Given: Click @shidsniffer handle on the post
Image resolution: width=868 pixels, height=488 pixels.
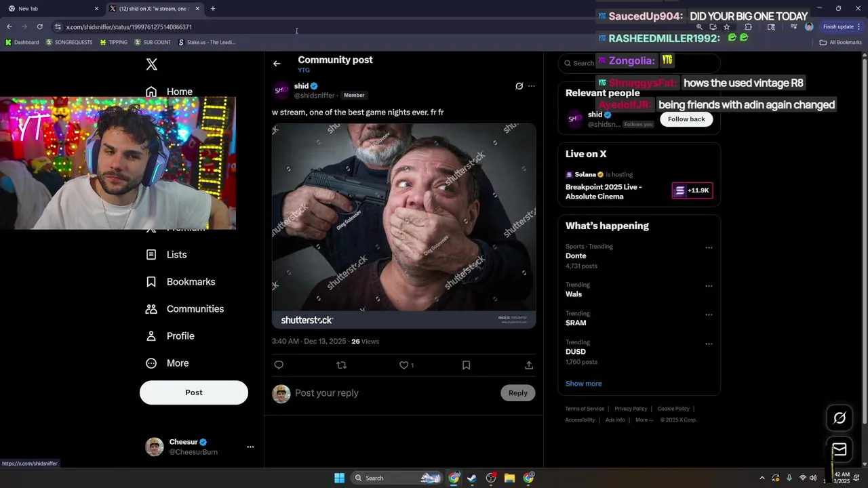Looking at the screenshot, I should click(x=314, y=96).
